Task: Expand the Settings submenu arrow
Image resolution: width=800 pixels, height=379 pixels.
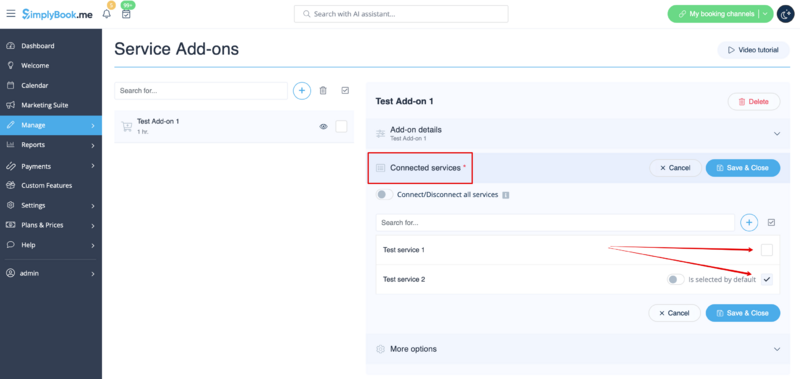Action: click(93, 206)
